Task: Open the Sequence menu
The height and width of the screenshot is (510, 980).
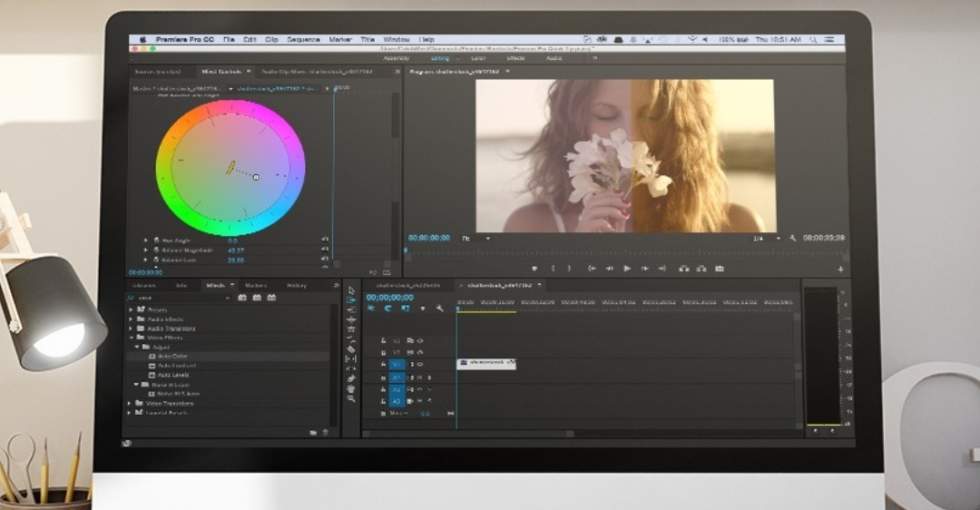Action: pyautogui.click(x=303, y=39)
